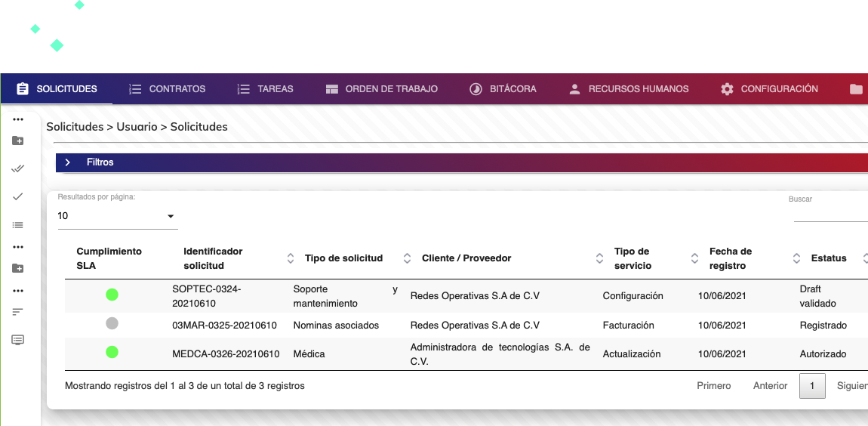Click the Buscar search field
Viewport: 868px width, 426px height.
[x=830, y=215]
